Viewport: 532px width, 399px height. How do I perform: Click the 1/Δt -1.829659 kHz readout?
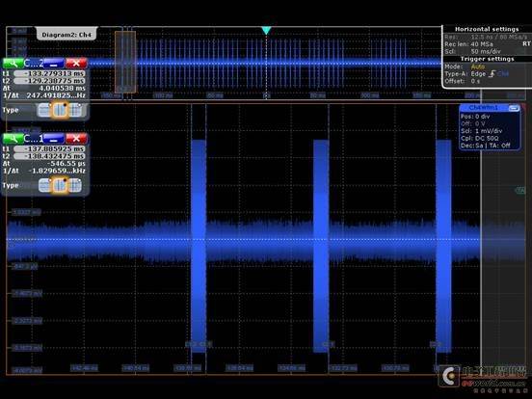tap(58, 171)
